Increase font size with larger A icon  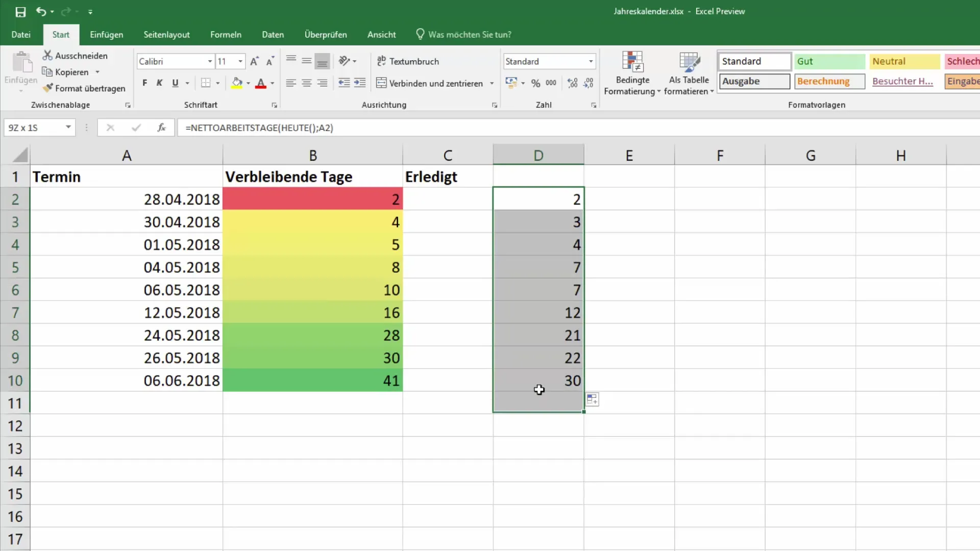(255, 61)
